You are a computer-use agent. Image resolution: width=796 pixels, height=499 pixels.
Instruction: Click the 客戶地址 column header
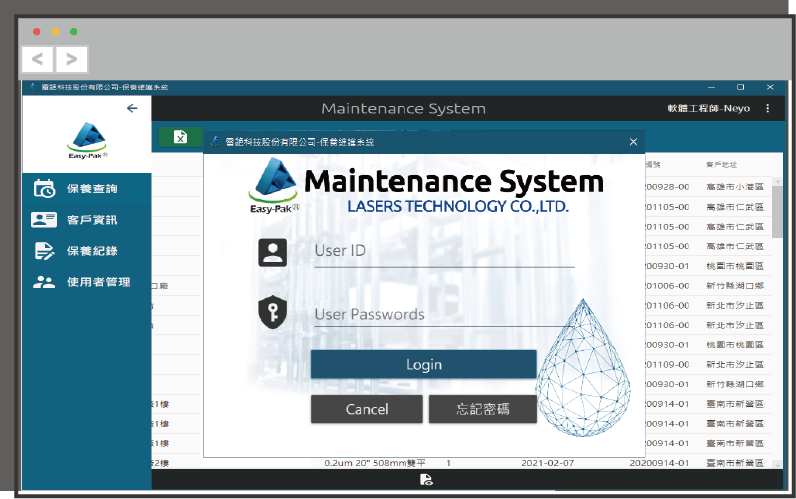pyautogui.click(x=721, y=164)
